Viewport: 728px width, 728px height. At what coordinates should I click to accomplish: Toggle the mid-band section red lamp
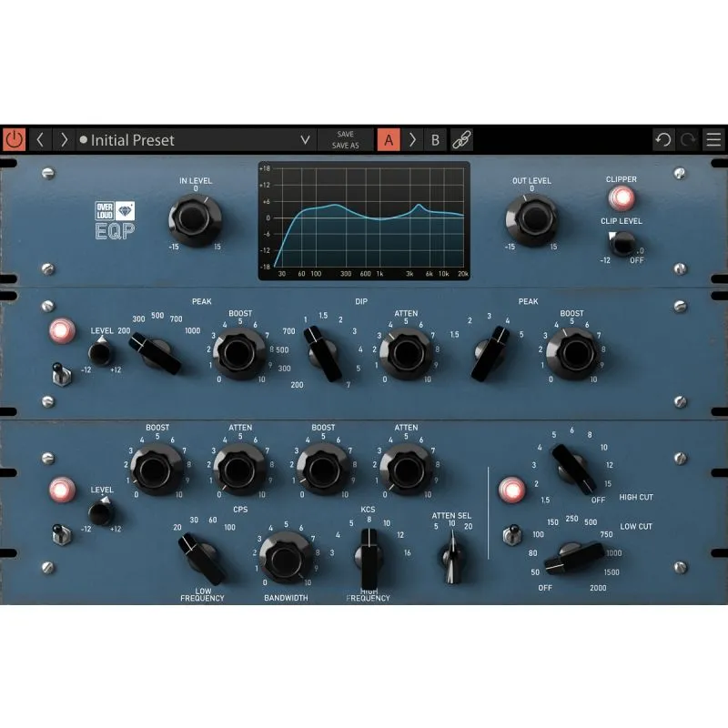tap(62, 330)
